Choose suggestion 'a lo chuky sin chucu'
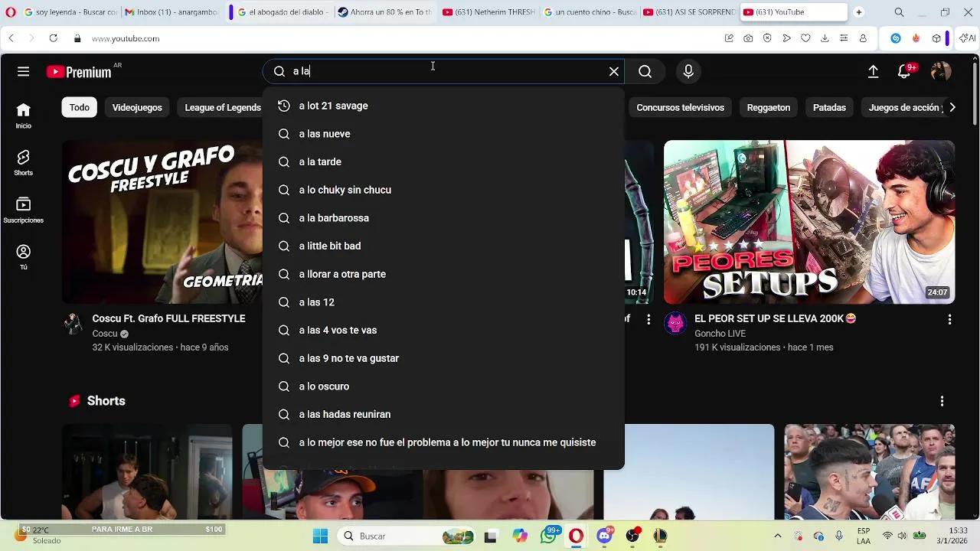 pos(443,190)
